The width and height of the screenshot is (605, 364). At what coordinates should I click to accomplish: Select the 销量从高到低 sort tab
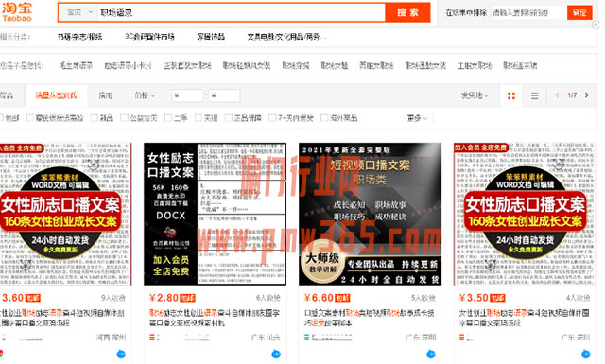(56, 95)
